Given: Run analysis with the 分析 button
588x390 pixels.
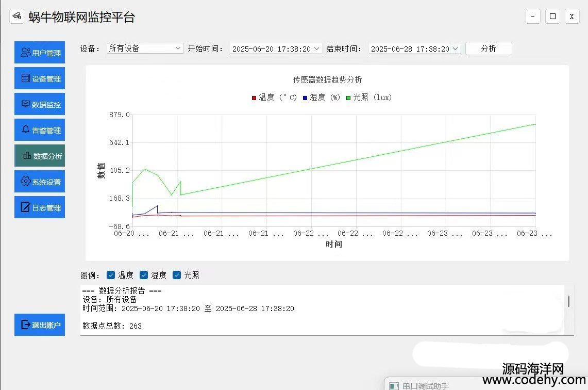Looking at the screenshot, I should (x=488, y=48).
